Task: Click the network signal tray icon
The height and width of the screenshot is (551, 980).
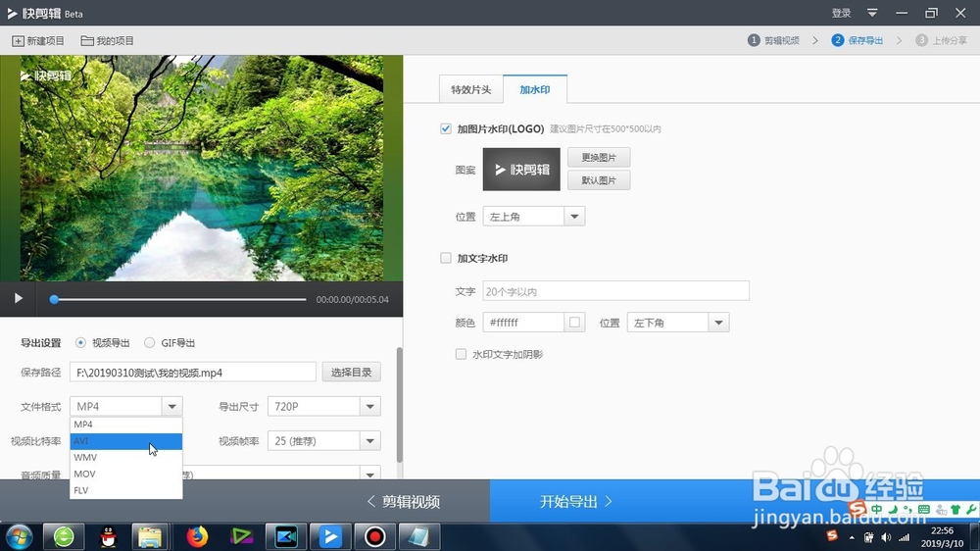Action: (x=904, y=537)
